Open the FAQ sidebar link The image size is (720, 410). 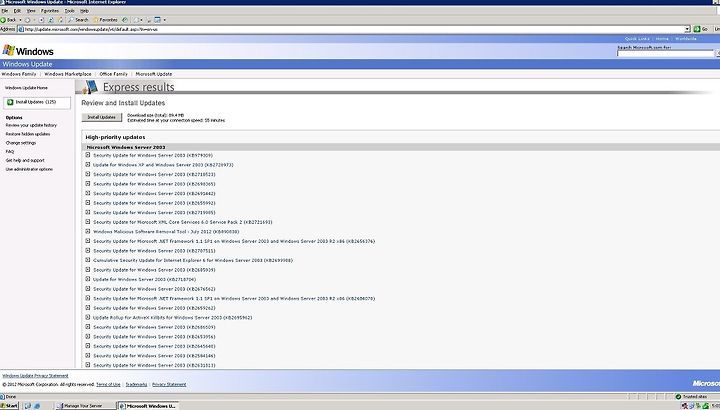click(x=10, y=152)
